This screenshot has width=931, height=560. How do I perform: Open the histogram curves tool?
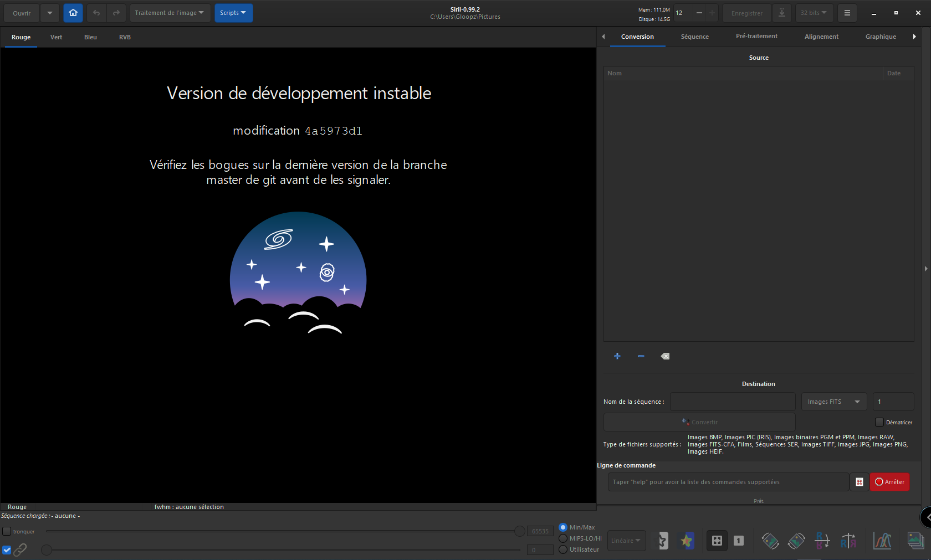tap(882, 541)
